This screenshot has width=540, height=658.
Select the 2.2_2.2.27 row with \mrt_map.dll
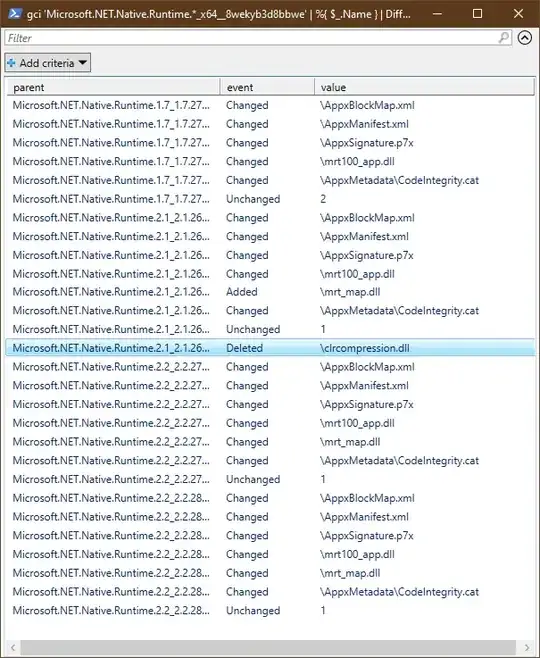[x=270, y=442]
